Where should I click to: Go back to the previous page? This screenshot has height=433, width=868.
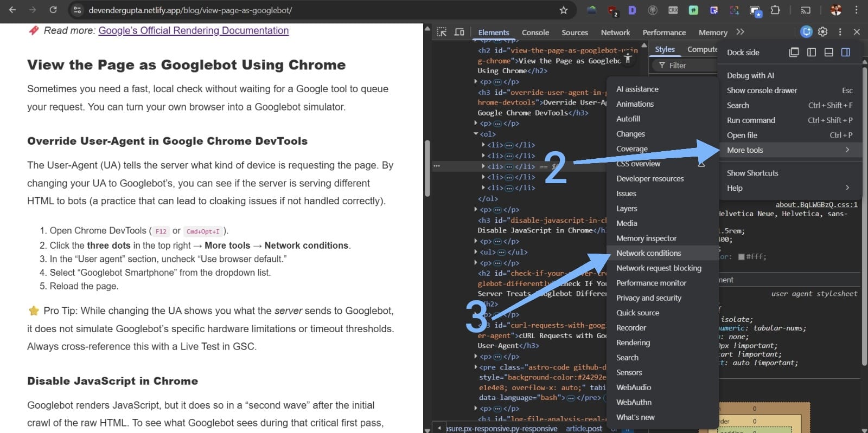pos(12,10)
